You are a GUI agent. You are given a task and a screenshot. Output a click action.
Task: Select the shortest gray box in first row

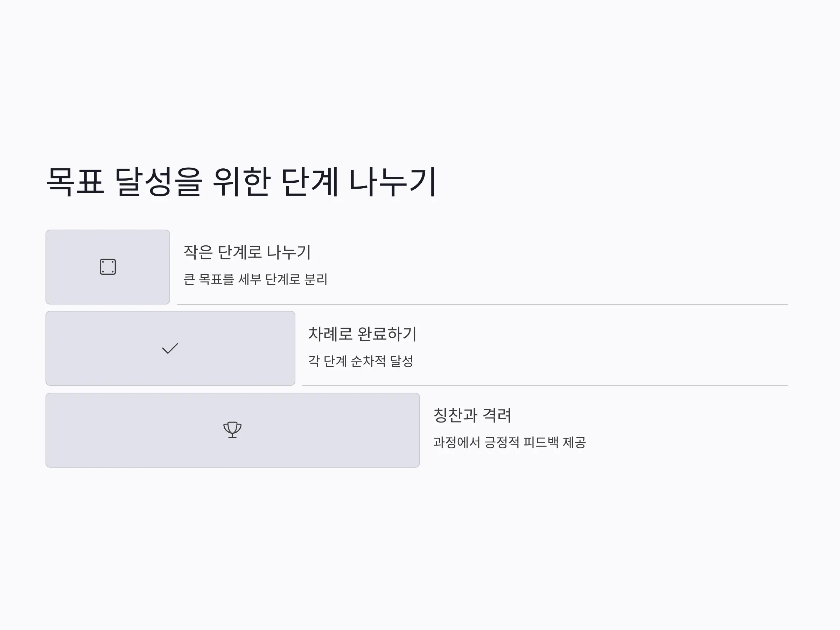click(x=108, y=267)
